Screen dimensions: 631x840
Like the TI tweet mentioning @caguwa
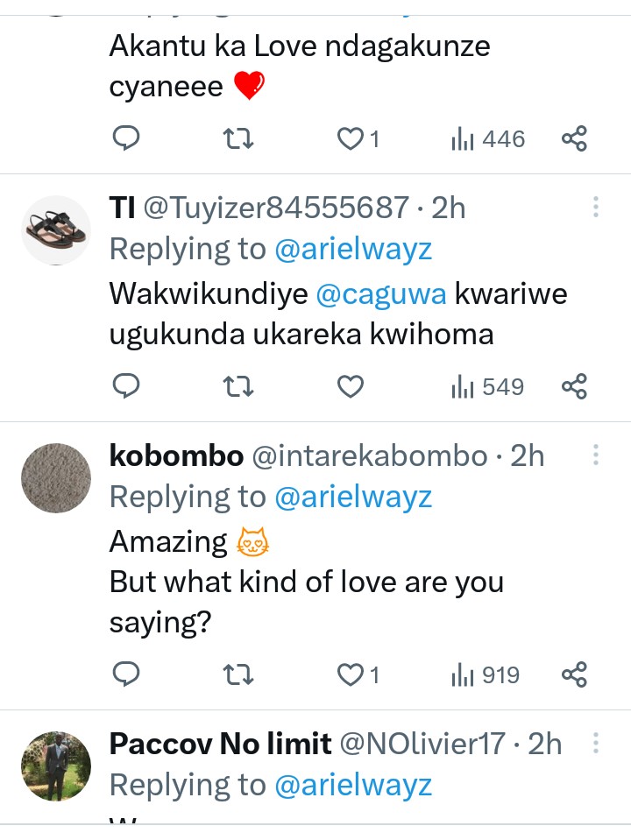click(x=351, y=386)
